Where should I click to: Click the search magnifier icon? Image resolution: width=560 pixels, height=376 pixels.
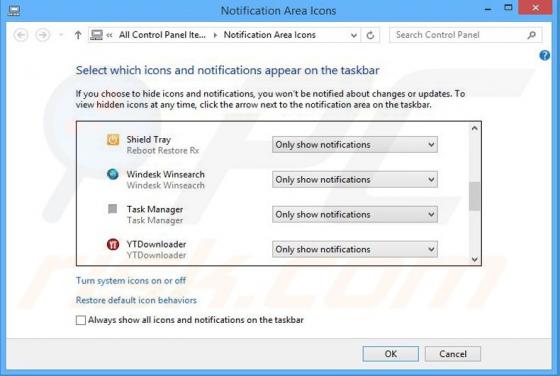pos(532,35)
